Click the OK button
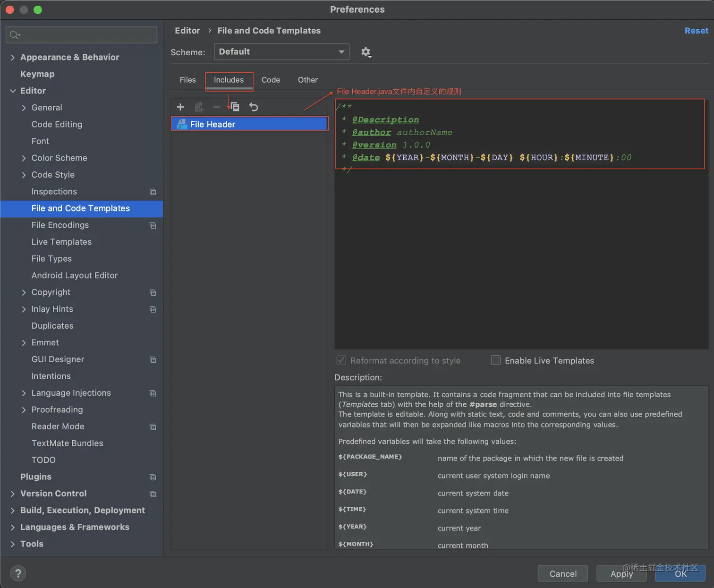 coord(680,573)
